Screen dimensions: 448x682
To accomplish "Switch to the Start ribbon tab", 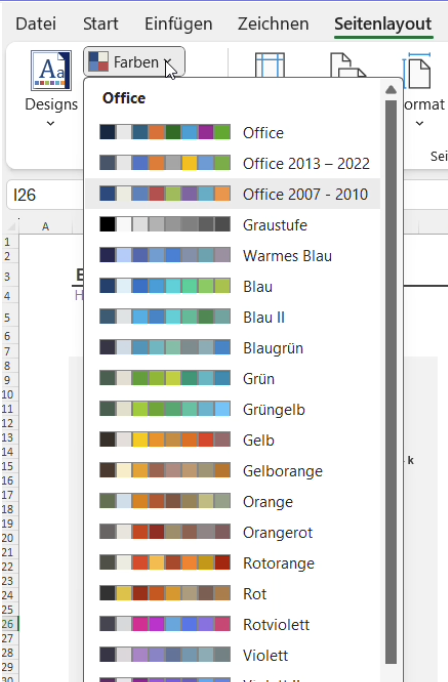I will pos(100,23).
